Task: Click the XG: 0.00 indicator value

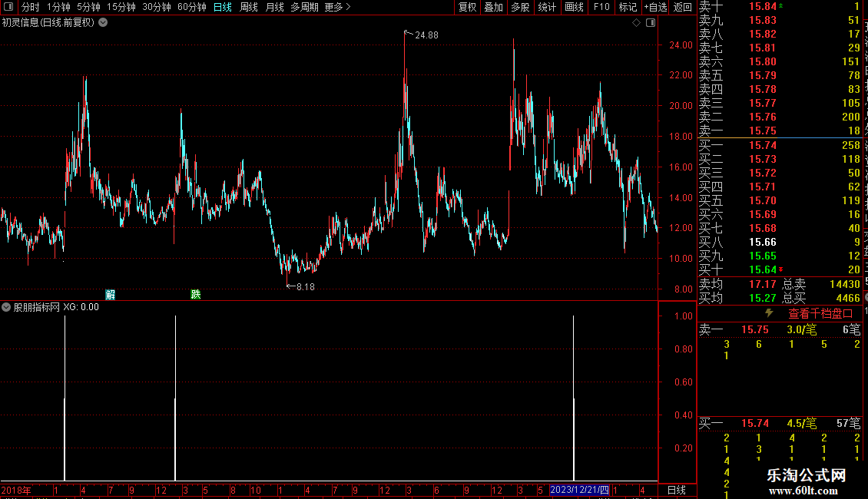Action: [x=81, y=307]
